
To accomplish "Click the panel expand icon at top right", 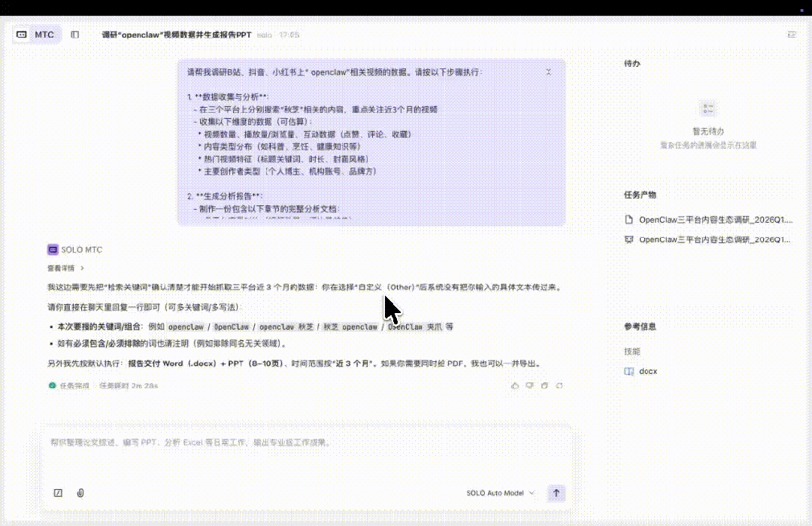I will [791, 34].
